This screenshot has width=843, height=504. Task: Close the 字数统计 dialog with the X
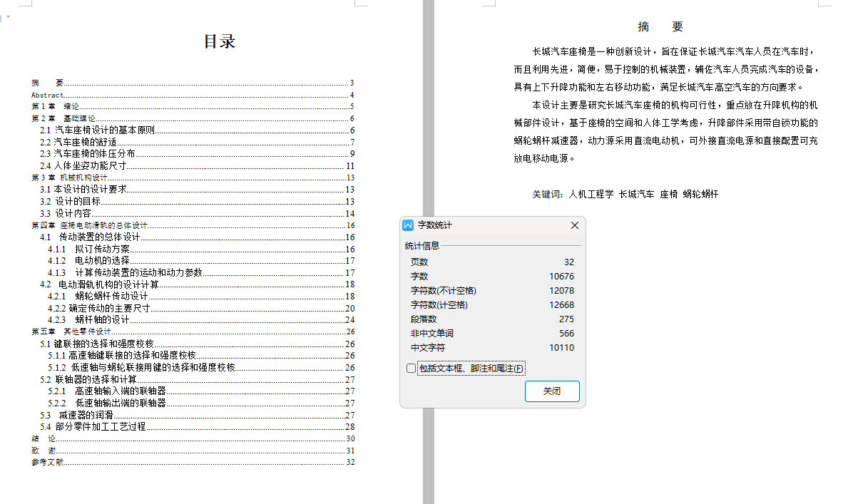click(x=574, y=225)
